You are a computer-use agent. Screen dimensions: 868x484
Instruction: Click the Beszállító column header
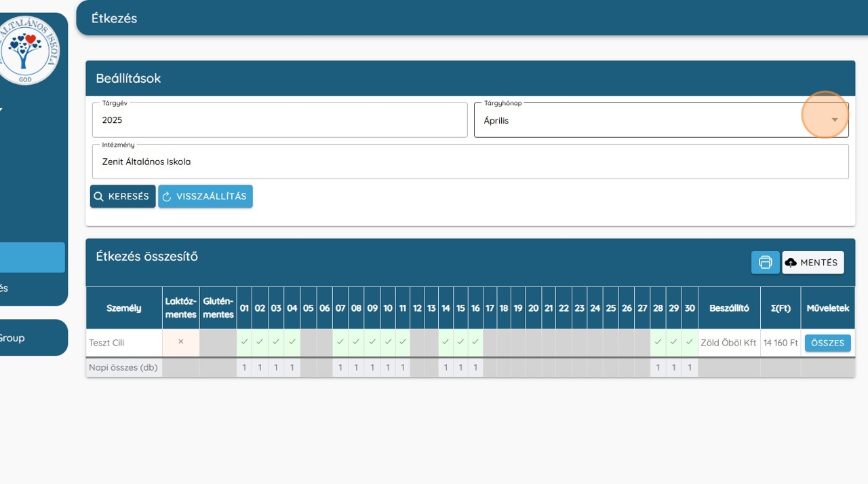(x=729, y=308)
